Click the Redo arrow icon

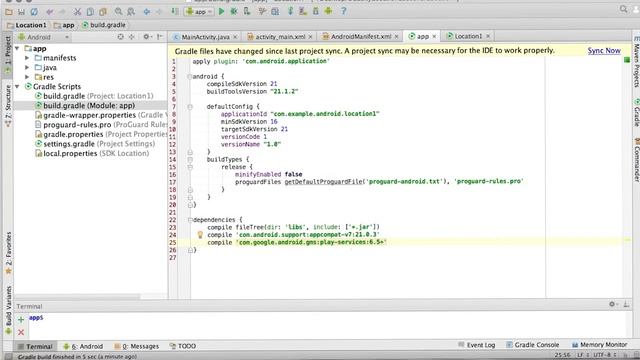[62, 12]
